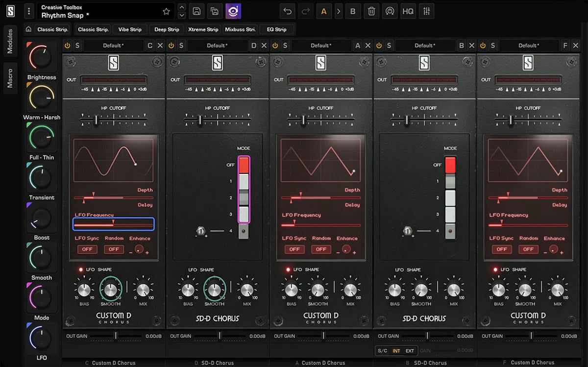Select the EQ Strip preset tab
Screen dimensions: 588x367
point(277,29)
